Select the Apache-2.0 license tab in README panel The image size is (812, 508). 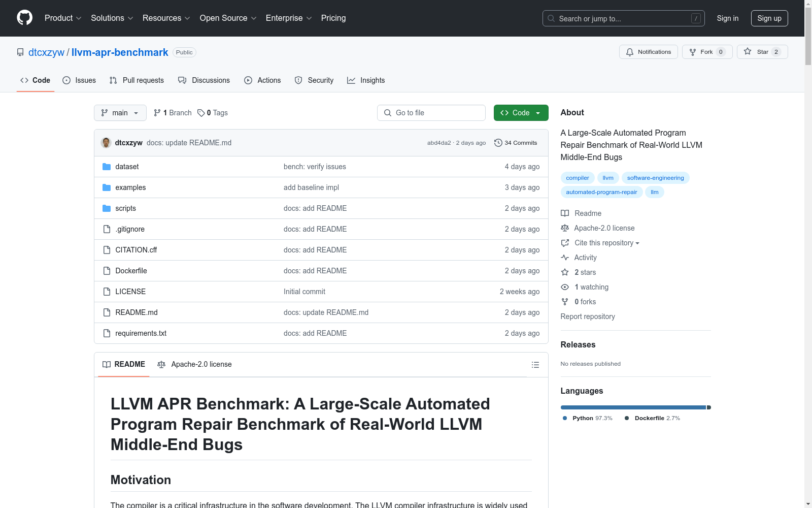[x=194, y=364]
